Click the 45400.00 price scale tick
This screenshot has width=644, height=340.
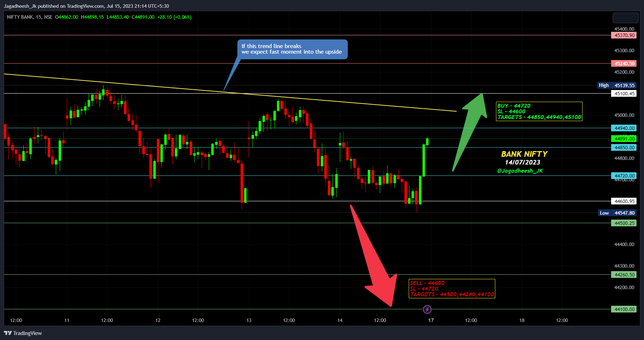[x=624, y=29]
